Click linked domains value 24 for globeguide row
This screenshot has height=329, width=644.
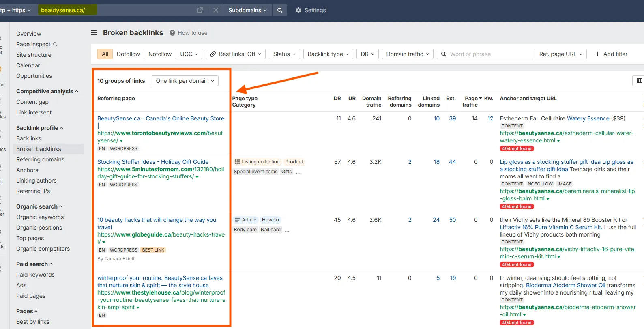click(x=436, y=220)
